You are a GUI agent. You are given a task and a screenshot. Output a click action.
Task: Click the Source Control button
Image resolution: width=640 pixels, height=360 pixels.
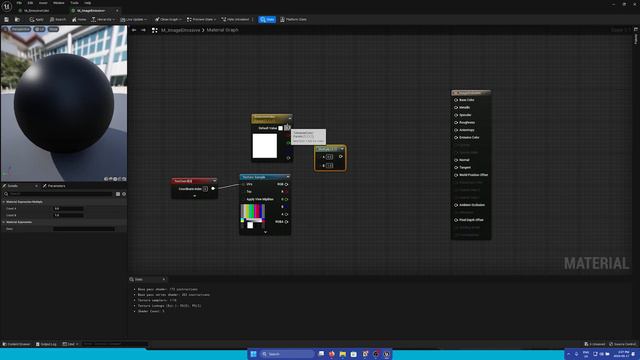point(622,344)
